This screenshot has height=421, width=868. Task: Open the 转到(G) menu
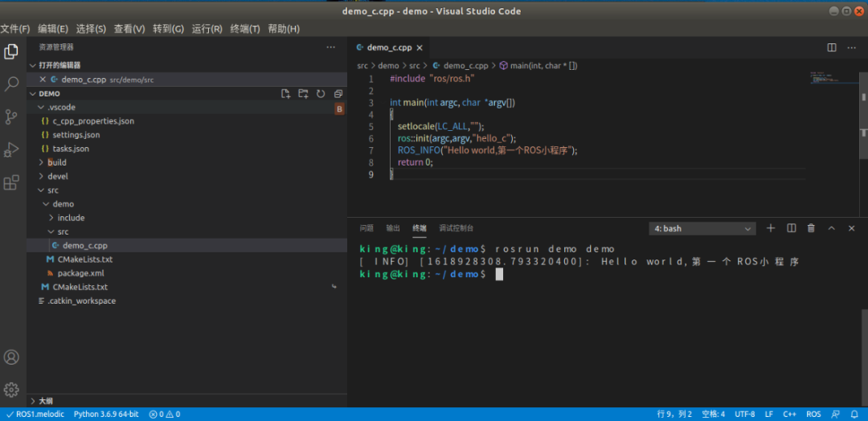tap(168, 29)
